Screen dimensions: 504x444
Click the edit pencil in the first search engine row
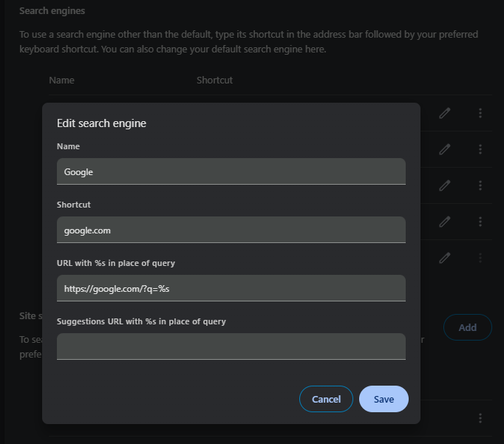[x=444, y=113]
